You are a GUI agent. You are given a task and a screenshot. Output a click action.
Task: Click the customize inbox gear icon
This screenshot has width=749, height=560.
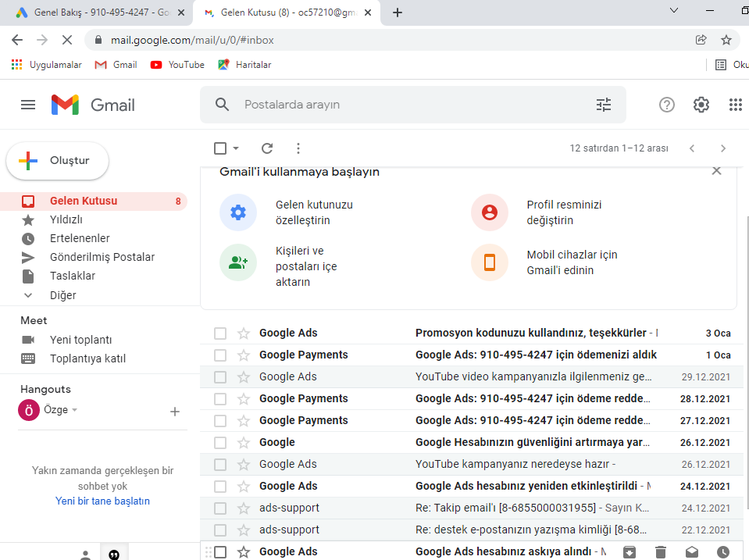click(x=238, y=212)
